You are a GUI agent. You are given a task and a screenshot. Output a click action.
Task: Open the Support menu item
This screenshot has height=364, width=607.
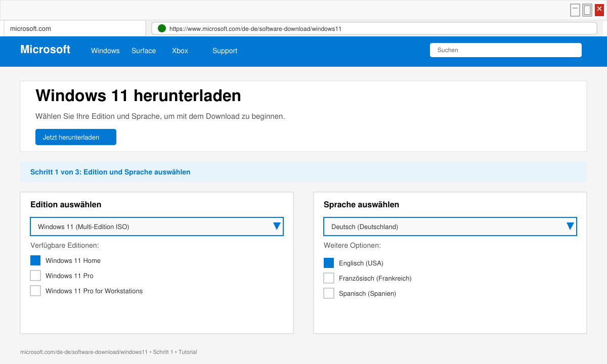click(x=225, y=51)
